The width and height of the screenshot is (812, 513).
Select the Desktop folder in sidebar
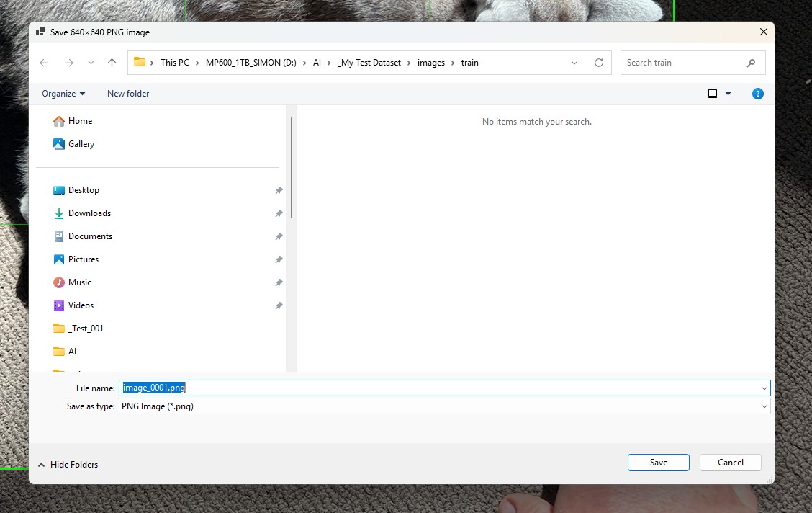tap(84, 189)
